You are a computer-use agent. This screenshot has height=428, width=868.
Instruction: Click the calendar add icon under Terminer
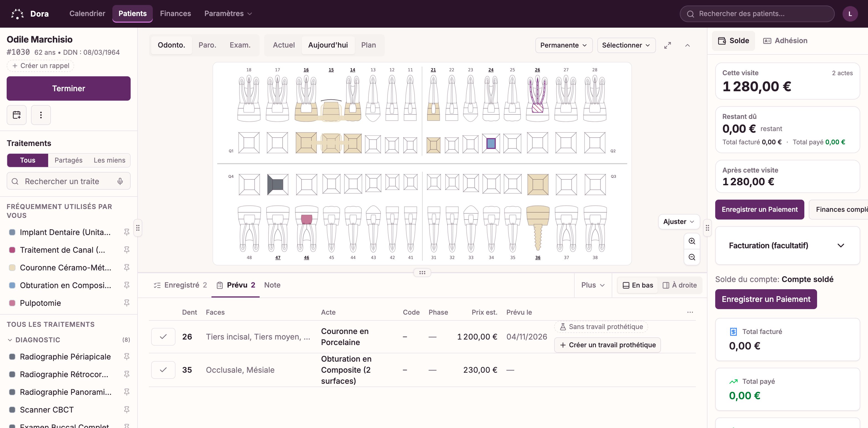[x=17, y=115]
